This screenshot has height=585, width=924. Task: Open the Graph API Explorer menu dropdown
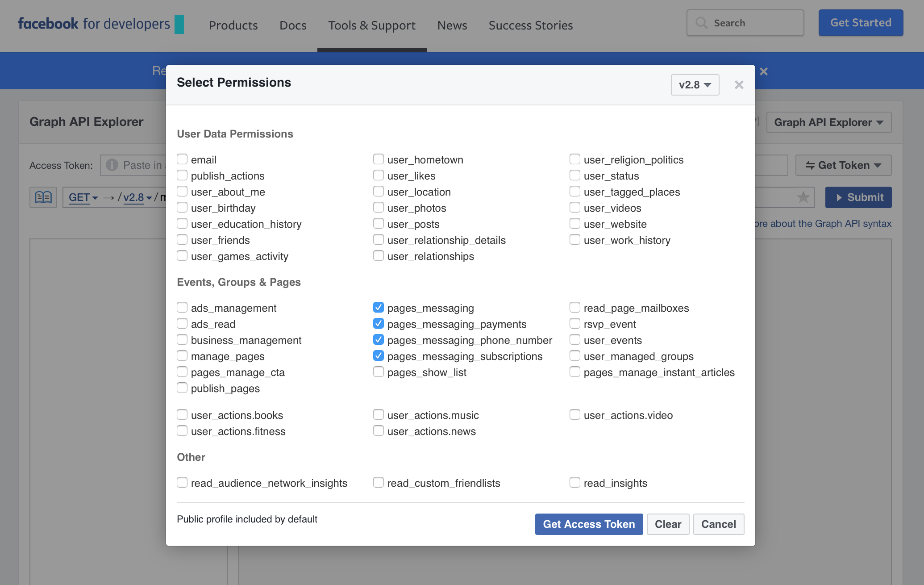pos(830,122)
